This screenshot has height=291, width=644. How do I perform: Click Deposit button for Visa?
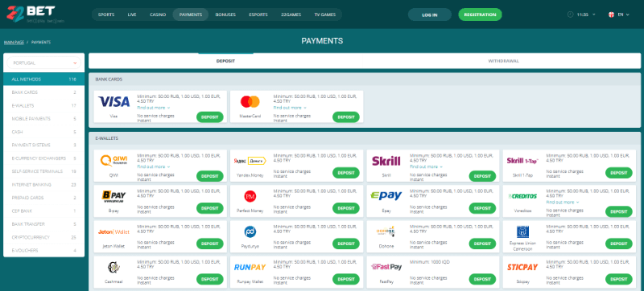click(210, 117)
